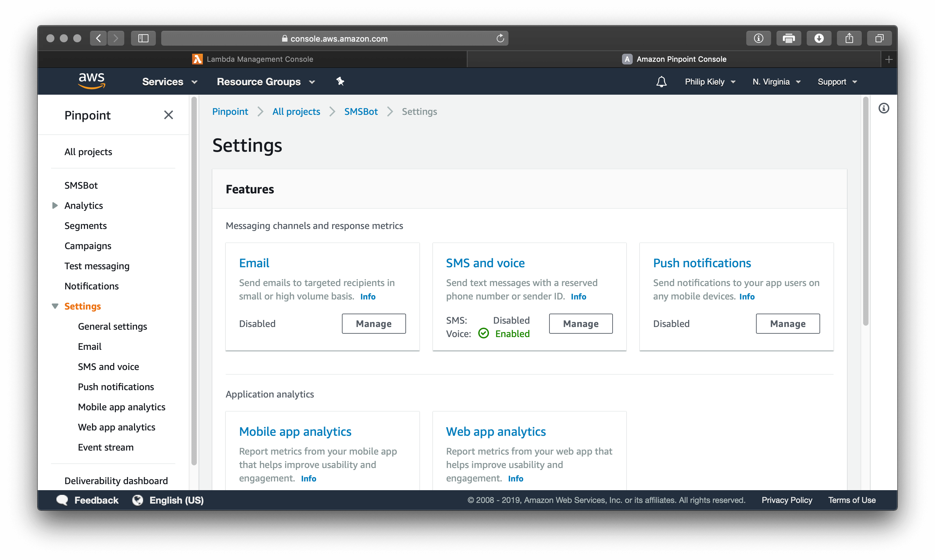Viewport: 935px width, 560px height.
Task: Open the downloads icon in Safari toolbar
Action: coord(819,38)
